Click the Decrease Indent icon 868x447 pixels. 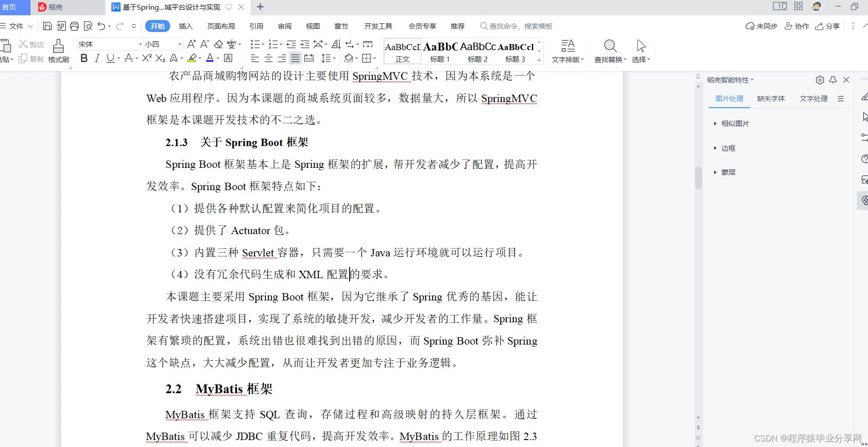click(291, 44)
